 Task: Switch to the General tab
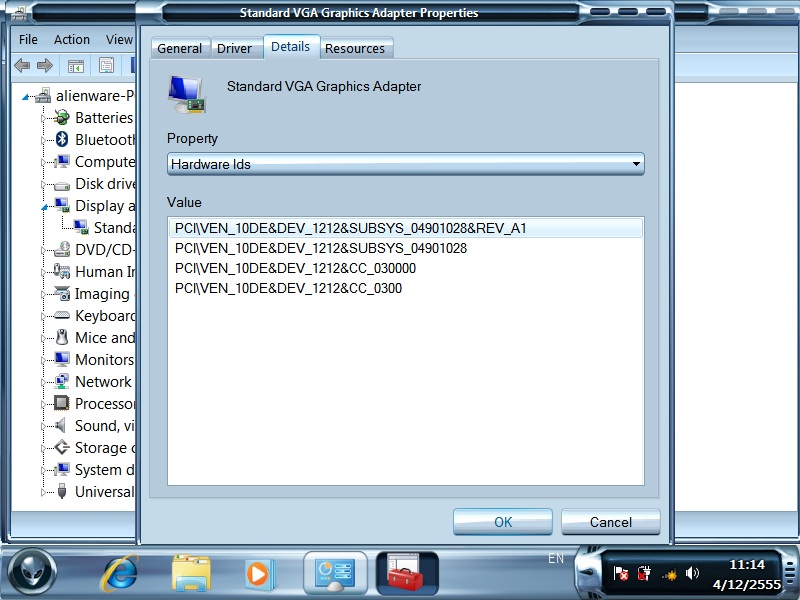[x=180, y=48]
